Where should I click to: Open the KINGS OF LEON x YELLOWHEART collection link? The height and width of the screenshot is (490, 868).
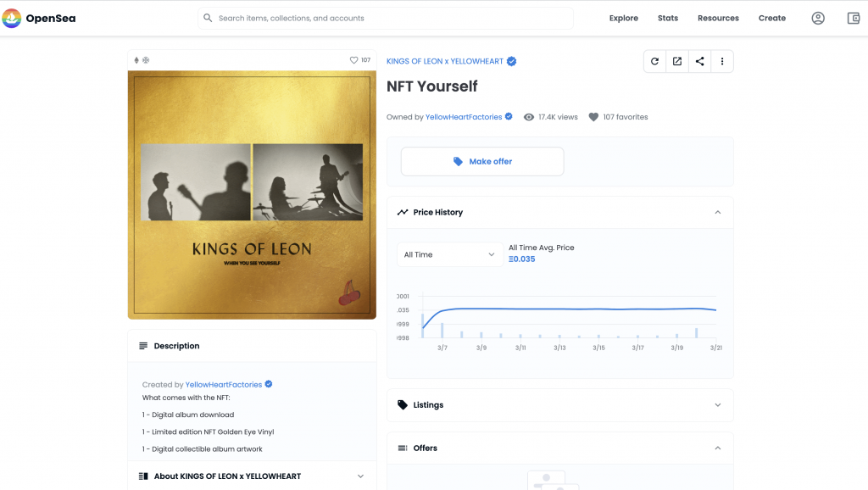click(x=445, y=61)
